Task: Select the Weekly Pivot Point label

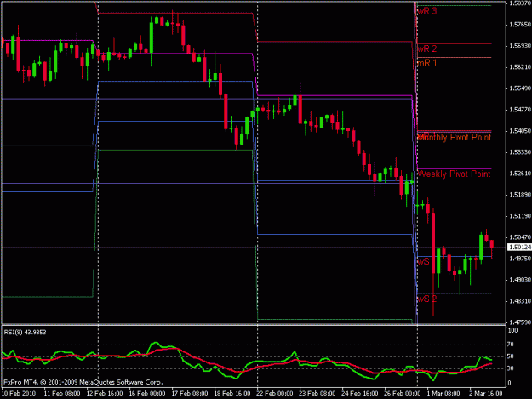Action: [x=455, y=174]
